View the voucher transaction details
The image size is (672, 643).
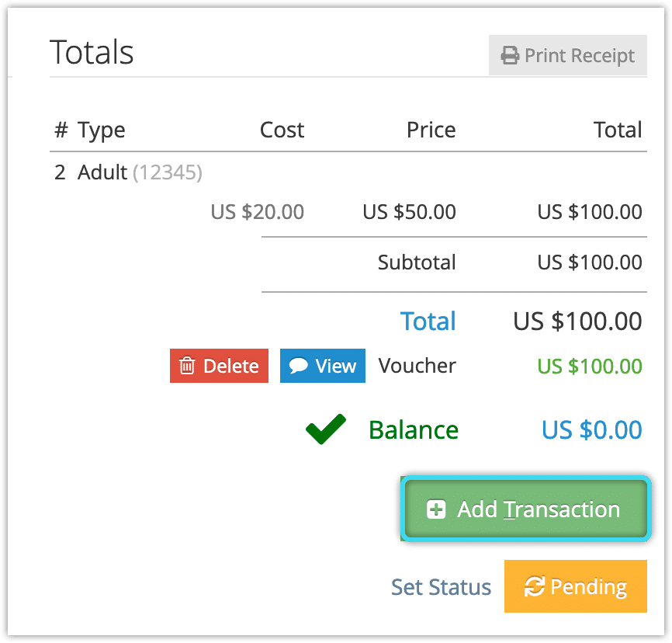323,366
